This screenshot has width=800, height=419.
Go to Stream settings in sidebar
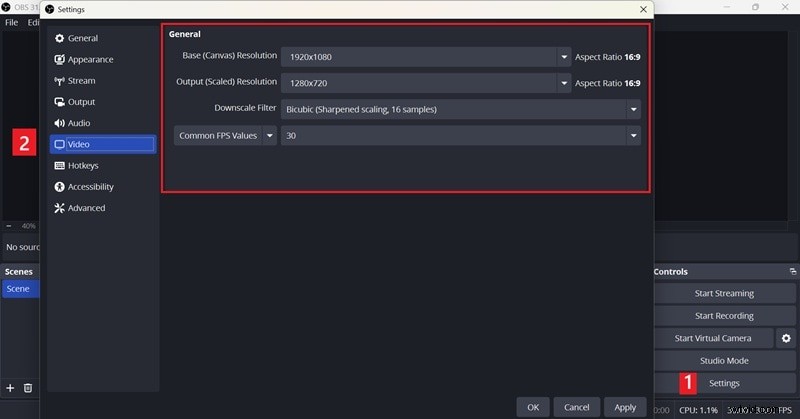(81, 81)
